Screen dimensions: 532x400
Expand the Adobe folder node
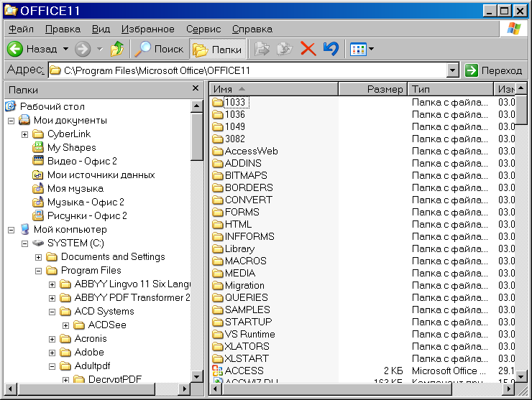pyautogui.click(x=52, y=353)
